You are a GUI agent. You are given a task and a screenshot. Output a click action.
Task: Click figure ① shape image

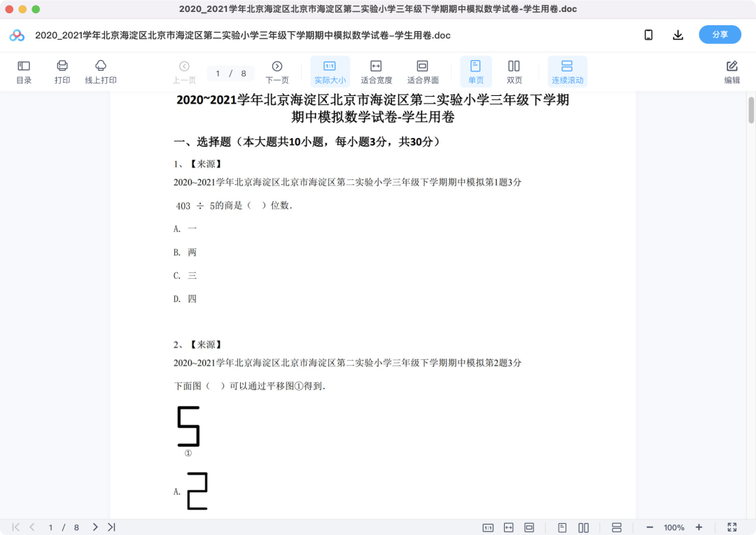(188, 426)
